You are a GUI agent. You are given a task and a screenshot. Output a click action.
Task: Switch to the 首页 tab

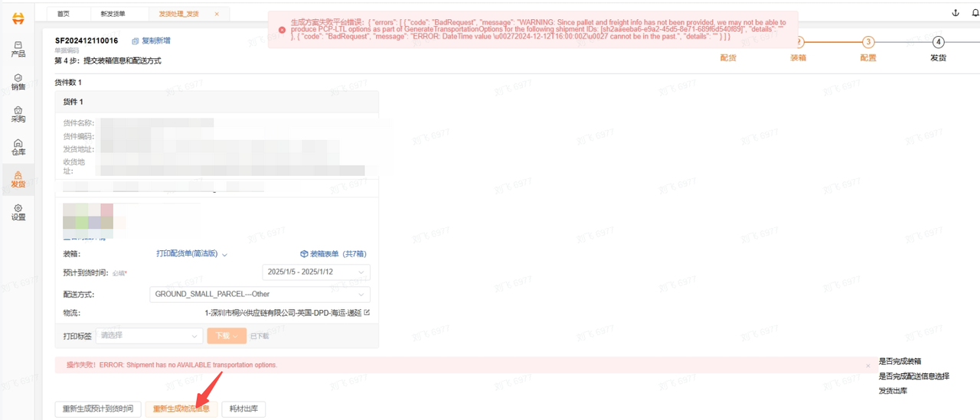[64, 14]
